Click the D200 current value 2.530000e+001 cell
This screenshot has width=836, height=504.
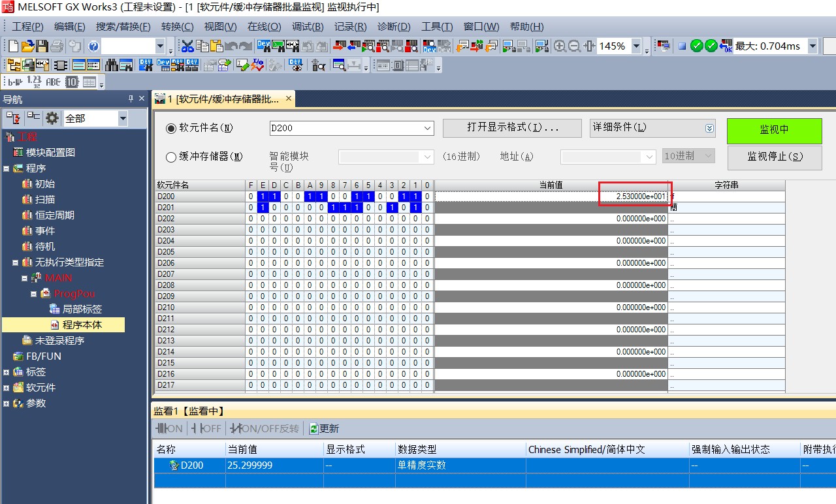pos(551,197)
